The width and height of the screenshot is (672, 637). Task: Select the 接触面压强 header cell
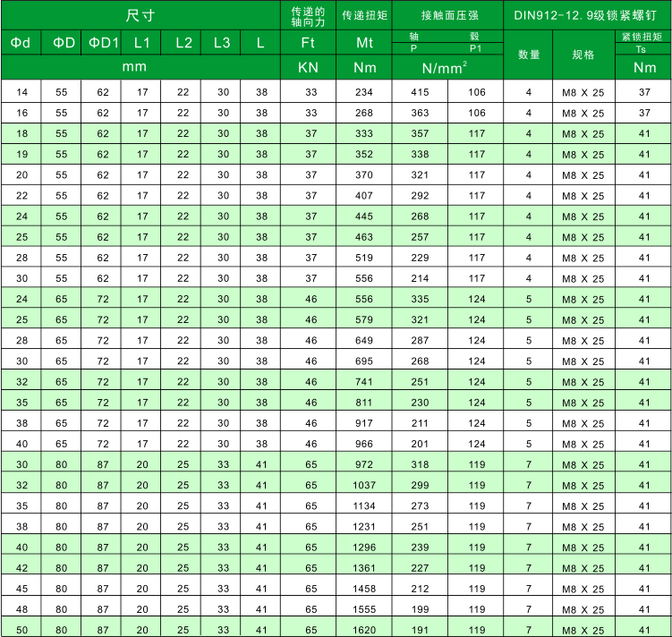[x=449, y=16]
